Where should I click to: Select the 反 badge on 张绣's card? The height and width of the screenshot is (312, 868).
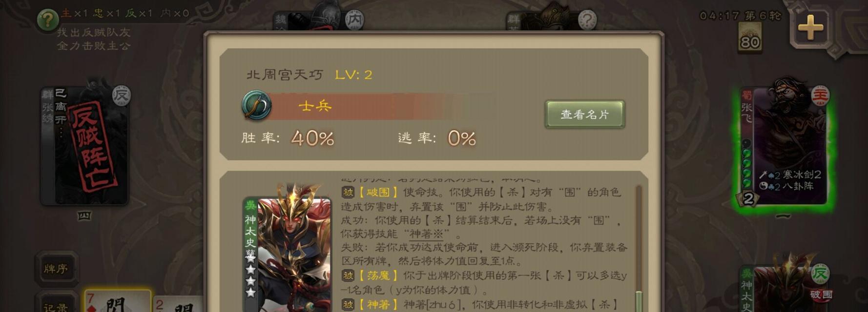[121, 95]
